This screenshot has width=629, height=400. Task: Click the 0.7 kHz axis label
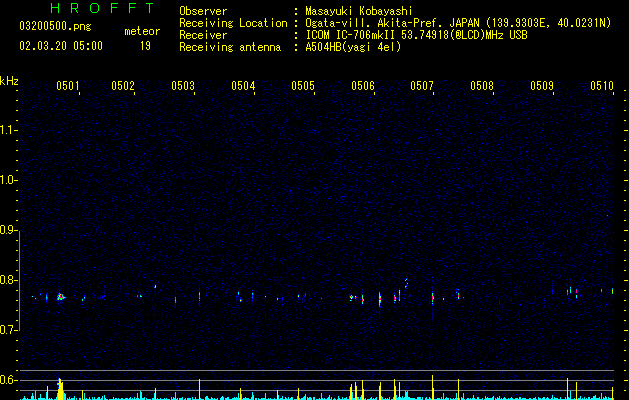click(9, 330)
